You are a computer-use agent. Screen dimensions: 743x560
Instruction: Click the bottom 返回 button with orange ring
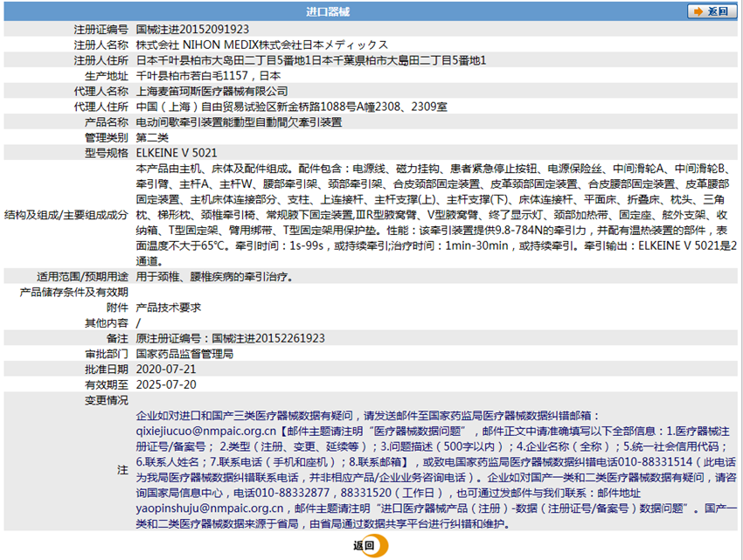click(x=370, y=545)
